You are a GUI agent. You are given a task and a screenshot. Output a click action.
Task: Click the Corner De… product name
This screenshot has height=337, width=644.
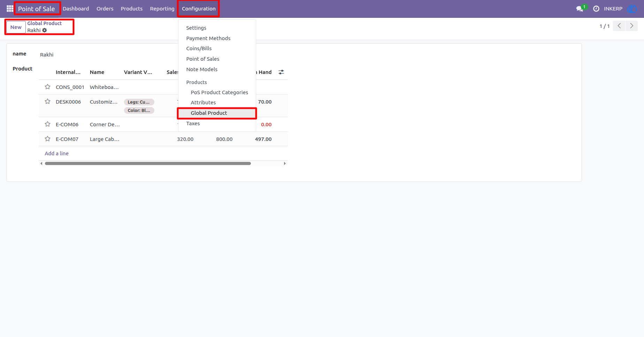[105, 125]
